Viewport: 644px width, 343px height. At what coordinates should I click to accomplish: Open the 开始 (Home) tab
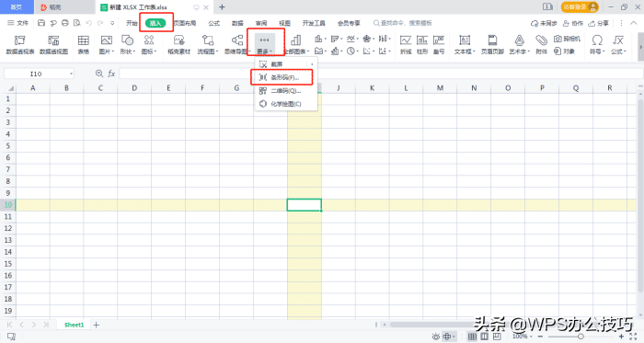pyautogui.click(x=132, y=23)
